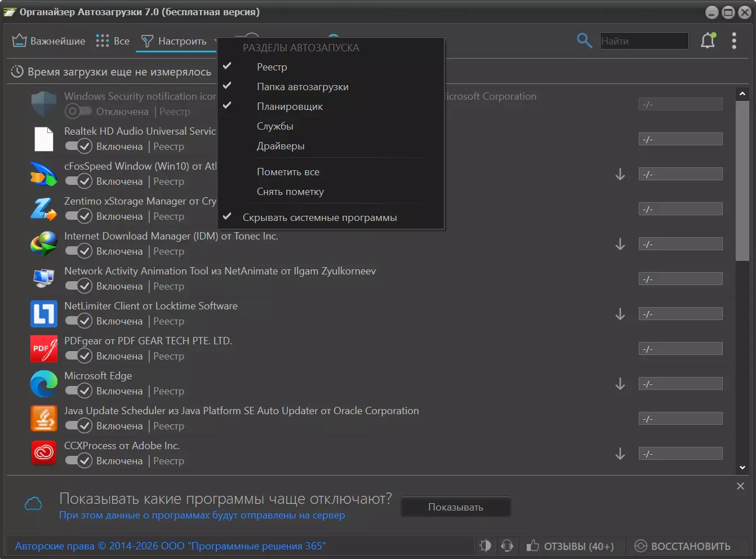This screenshot has height=559, width=756.
Task: Click the scrollbar down arrow
Action: click(742, 468)
